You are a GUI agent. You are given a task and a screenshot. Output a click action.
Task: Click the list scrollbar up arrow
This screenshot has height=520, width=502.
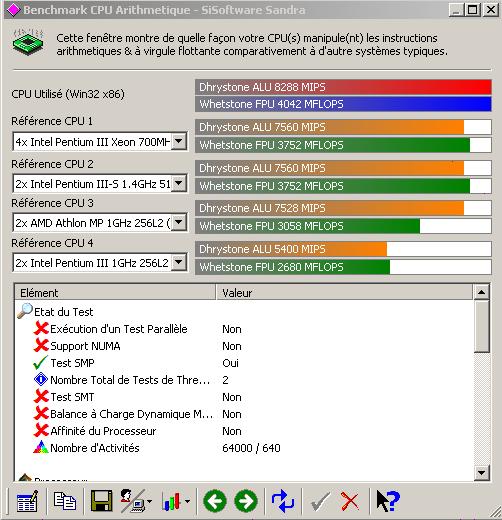(x=481, y=292)
